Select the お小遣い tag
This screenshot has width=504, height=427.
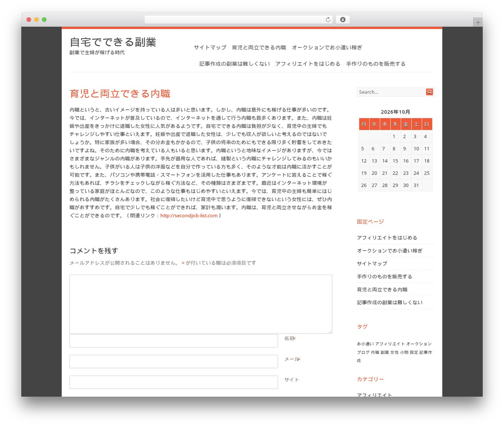click(x=365, y=344)
